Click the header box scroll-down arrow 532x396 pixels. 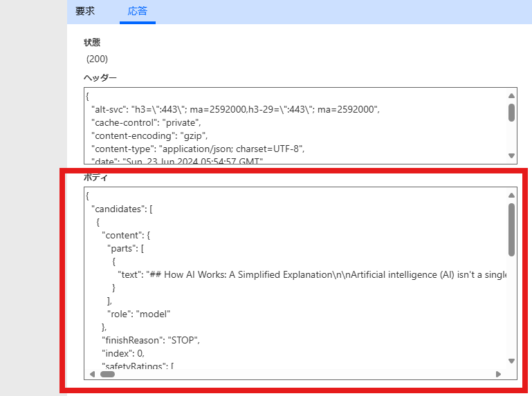[x=512, y=155]
